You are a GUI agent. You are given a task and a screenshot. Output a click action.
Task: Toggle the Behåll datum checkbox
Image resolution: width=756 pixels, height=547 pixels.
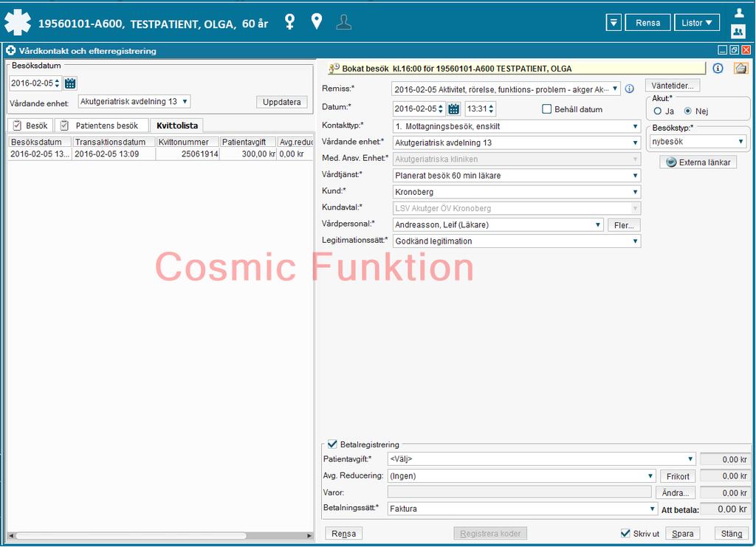point(547,109)
